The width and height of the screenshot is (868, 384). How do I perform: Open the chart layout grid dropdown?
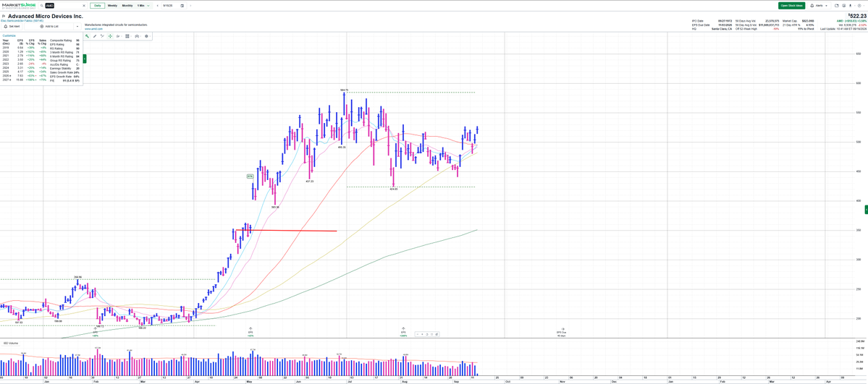coord(128,36)
